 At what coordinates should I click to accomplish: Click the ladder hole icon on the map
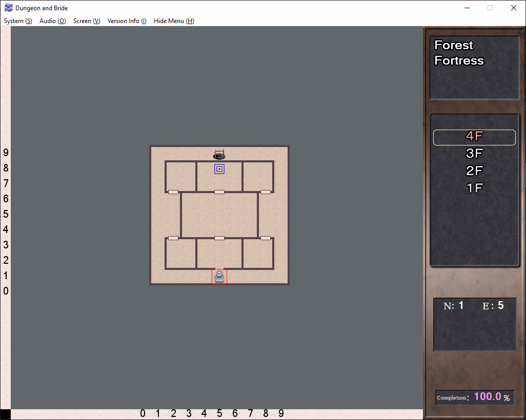pyautogui.click(x=219, y=154)
